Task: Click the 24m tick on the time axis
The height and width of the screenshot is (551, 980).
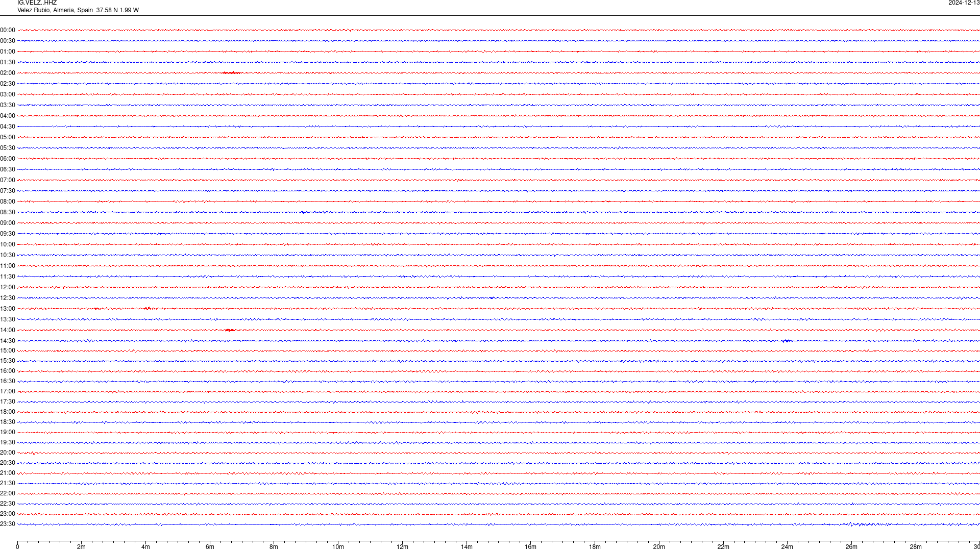Action: (787, 547)
